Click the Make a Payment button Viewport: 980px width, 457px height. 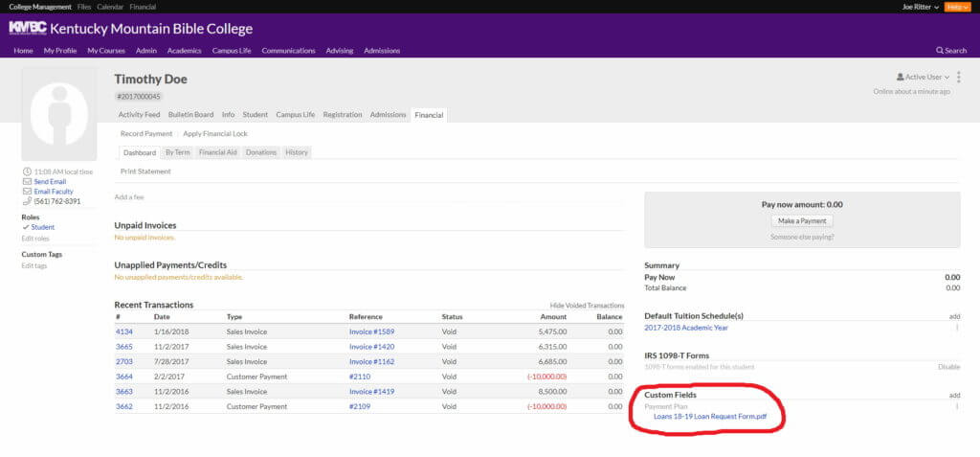(x=802, y=221)
